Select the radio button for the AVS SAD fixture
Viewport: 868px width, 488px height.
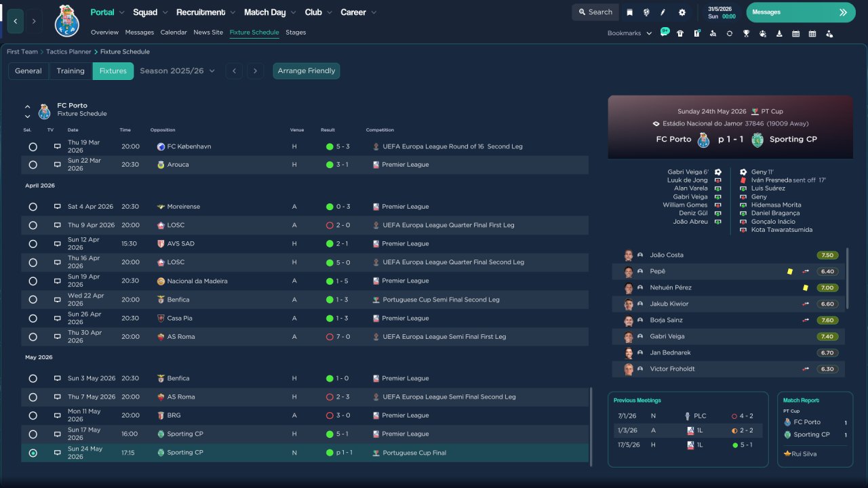33,244
